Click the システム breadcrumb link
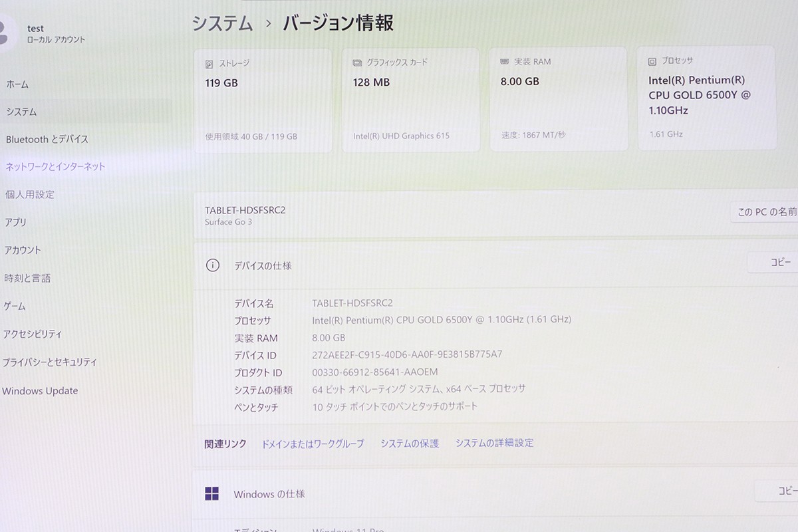Image resolution: width=798 pixels, height=532 pixels. pos(222,23)
